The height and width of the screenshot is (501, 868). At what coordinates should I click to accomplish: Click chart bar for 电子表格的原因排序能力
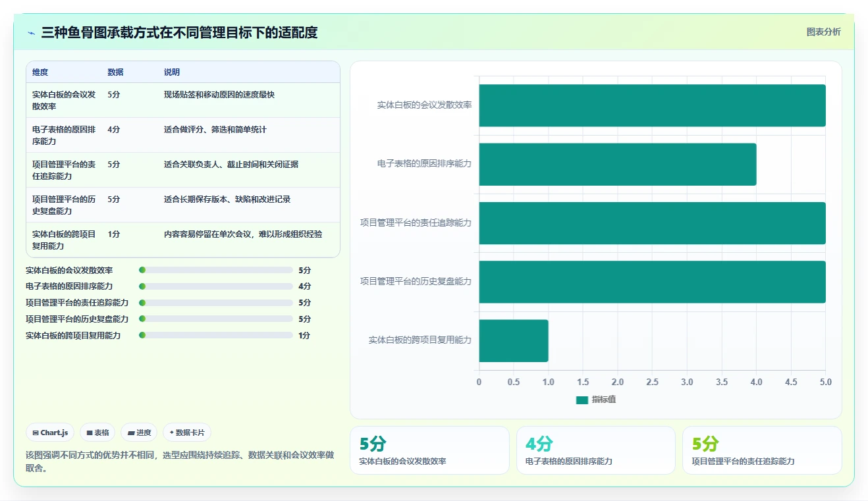[618, 164]
